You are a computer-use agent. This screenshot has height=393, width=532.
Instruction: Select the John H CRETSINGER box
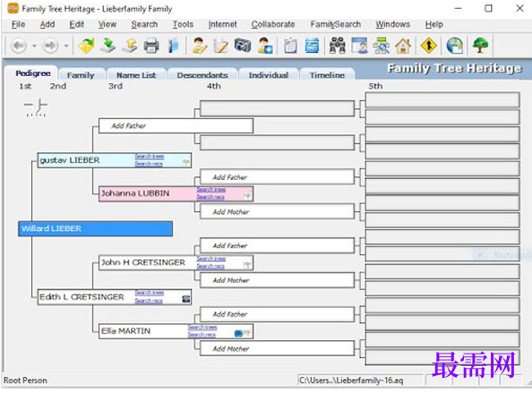[x=176, y=262]
